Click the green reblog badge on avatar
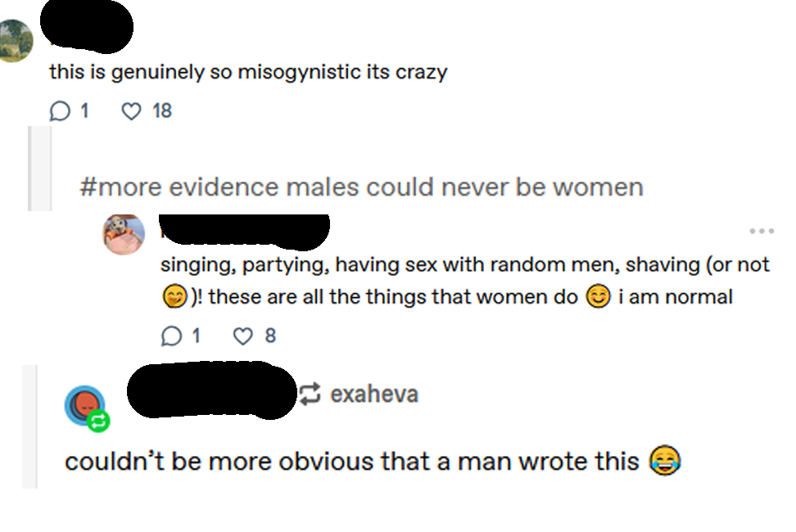 98,422
